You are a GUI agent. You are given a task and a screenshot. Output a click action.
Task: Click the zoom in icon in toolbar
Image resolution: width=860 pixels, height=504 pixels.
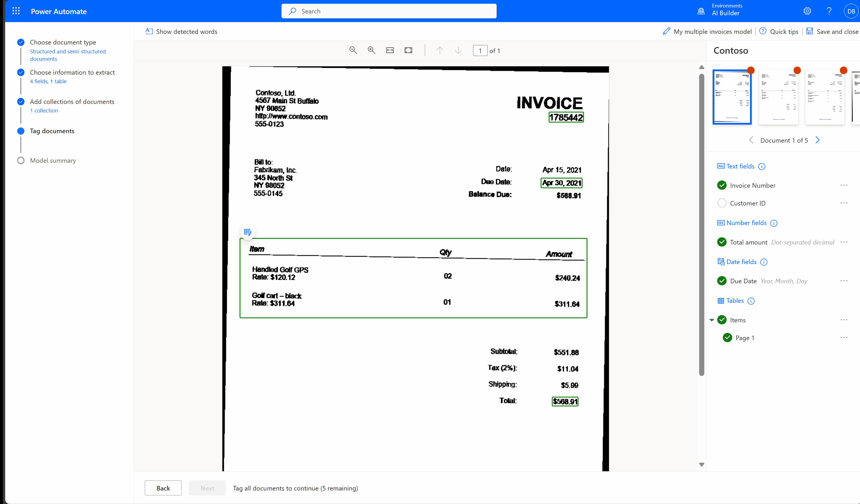[371, 51]
